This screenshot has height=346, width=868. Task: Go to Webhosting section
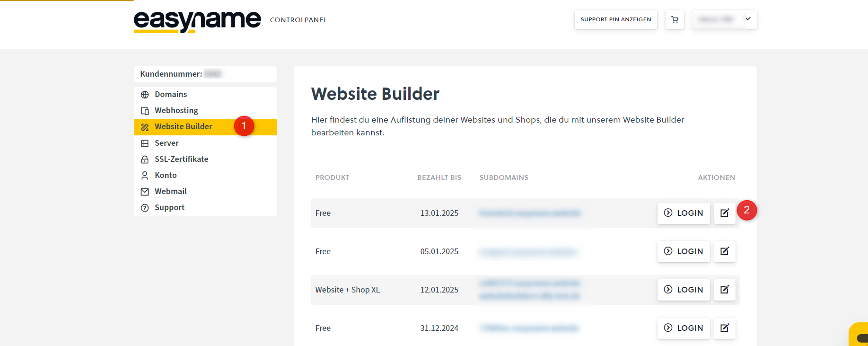click(x=176, y=110)
